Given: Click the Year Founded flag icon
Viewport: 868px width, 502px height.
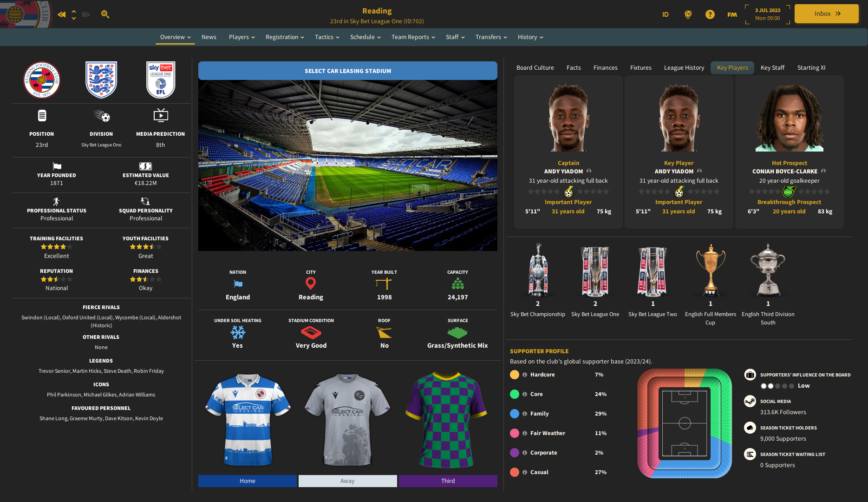Looking at the screenshot, I should coord(57,166).
